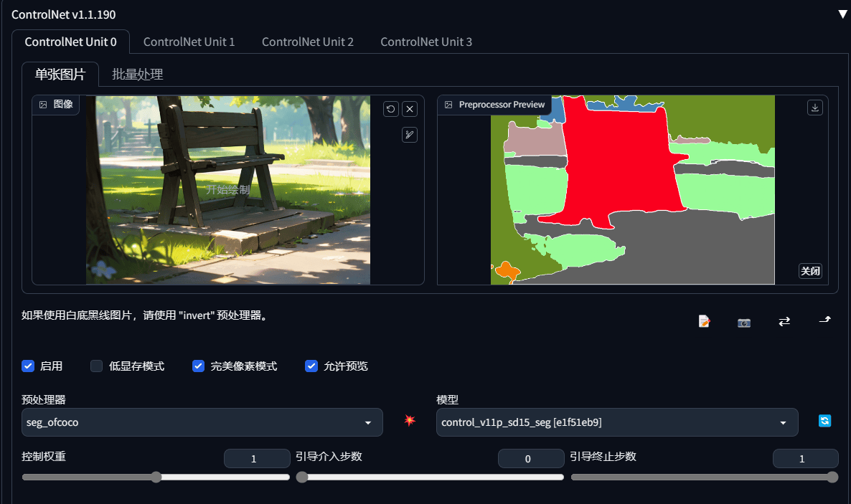Run preprocessor with the explosion icon
Screen dimensions: 851x504
(x=410, y=420)
